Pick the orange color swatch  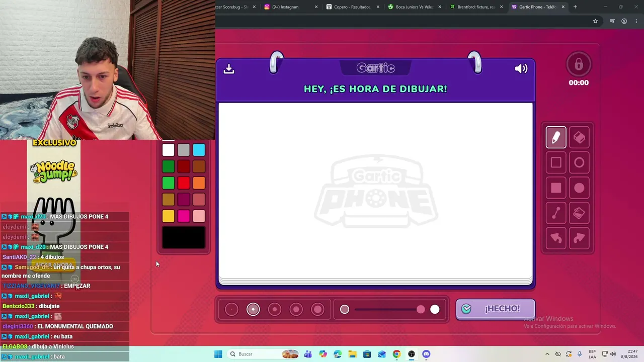click(x=199, y=183)
